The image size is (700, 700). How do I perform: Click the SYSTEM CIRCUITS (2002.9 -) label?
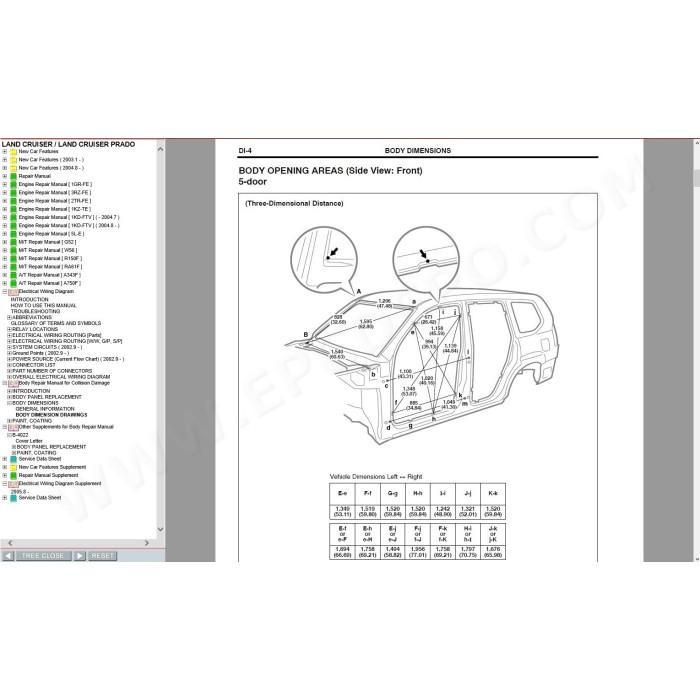tap(47, 347)
